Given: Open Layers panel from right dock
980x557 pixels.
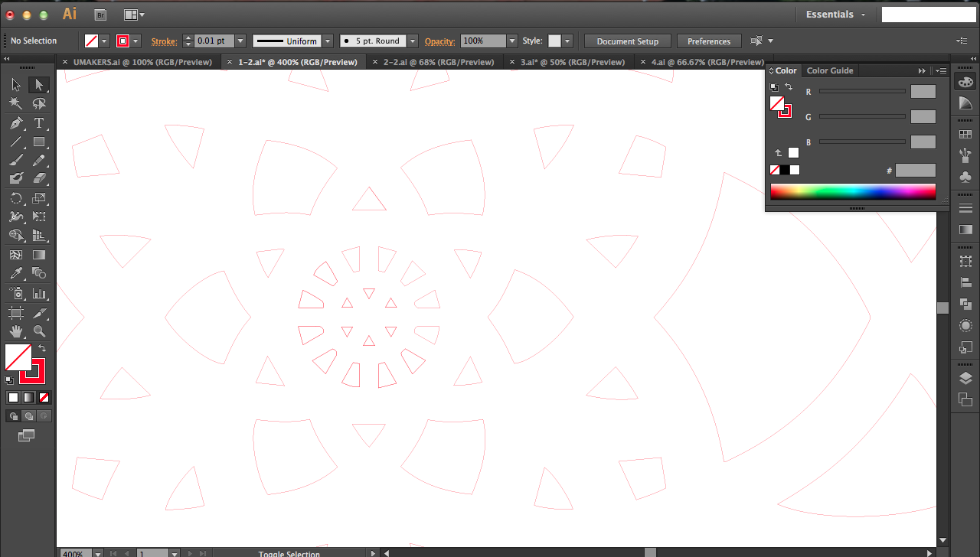Looking at the screenshot, I should (x=965, y=379).
